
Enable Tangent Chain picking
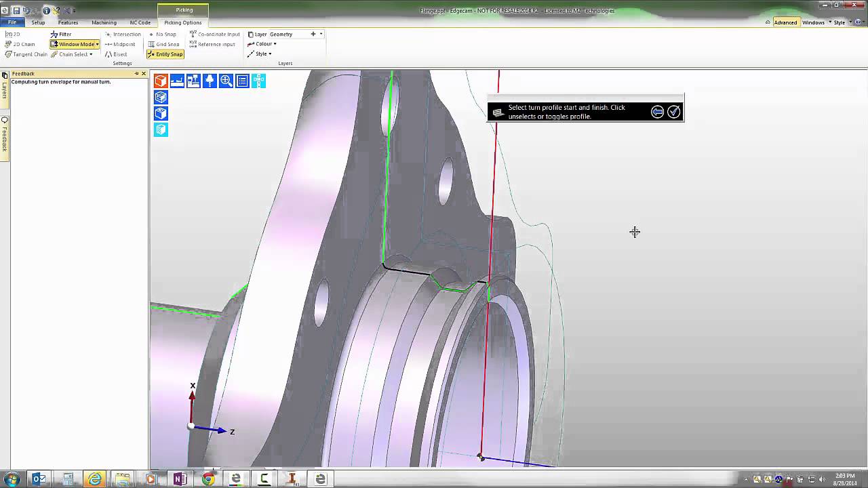pyautogui.click(x=26, y=54)
